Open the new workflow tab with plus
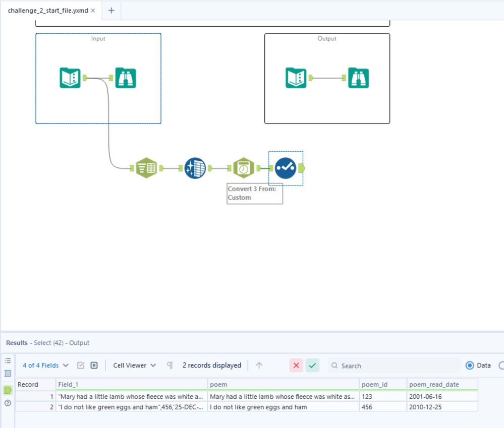 pos(111,11)
